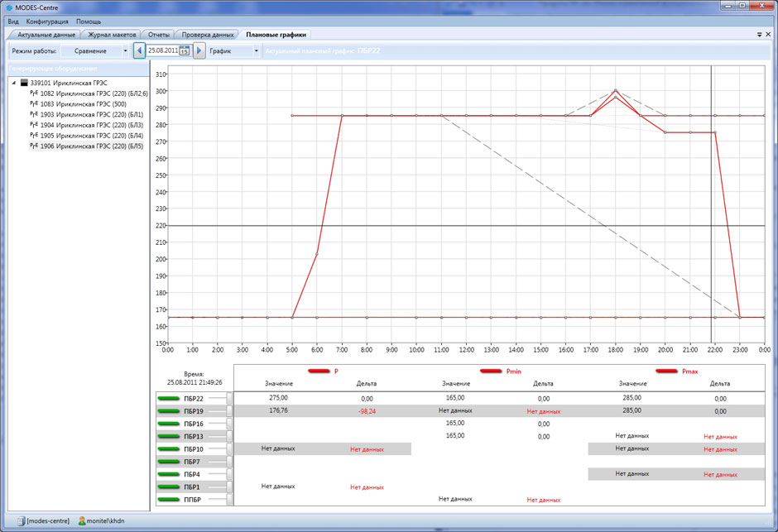Image resolution: width=778 pixels, height=532 pixels.
Task: Click the [modes-centre] server icon in status bar
Action: click(x=21, y=521)
